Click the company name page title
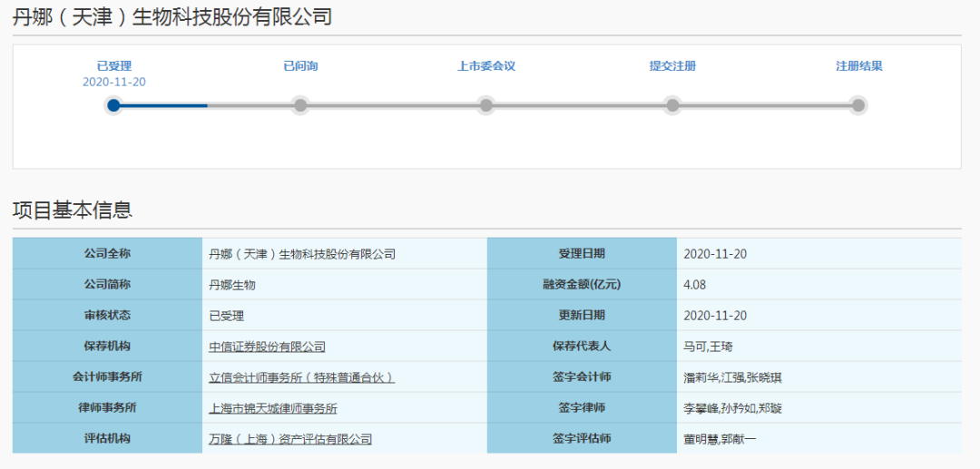This screenshot has height=469, width=980. [172, 17]
